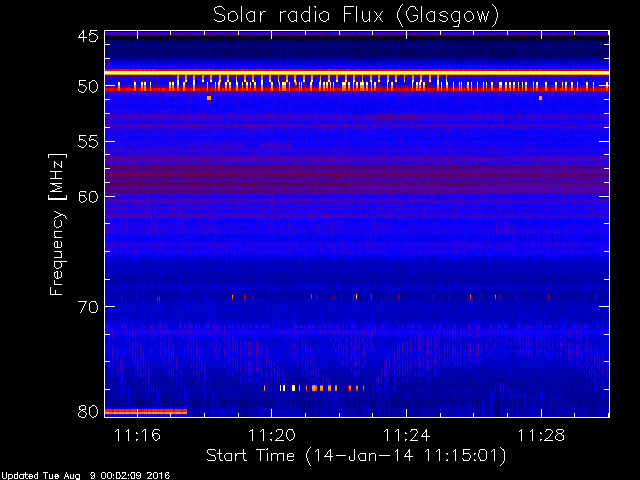Click the 60 frequency tick label
Image resolution: width=640 pixels, height=480 pixels.
tap(88, 196)
